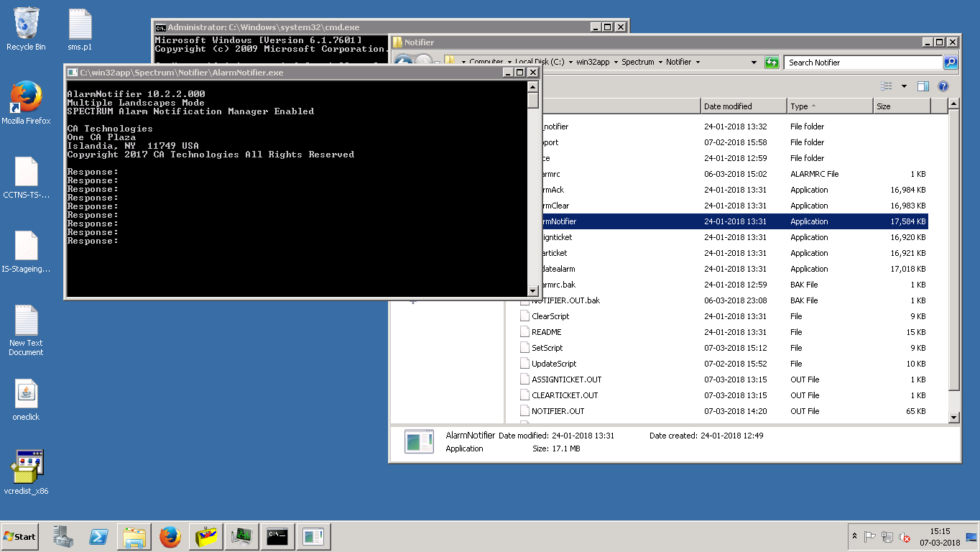
Task: Switch to the cmd.exe taskbar button
Action: tap(277, 536)
